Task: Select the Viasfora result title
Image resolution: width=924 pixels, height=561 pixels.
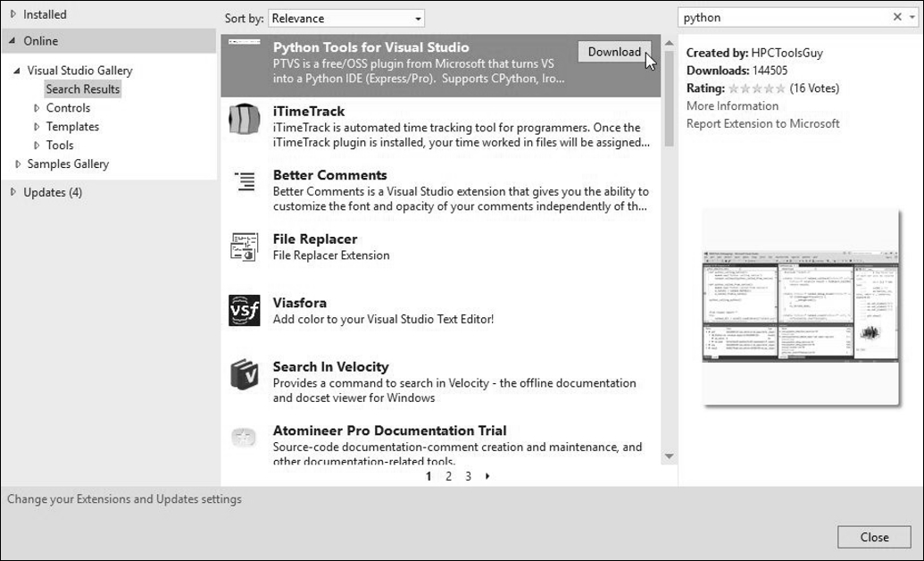Action: tap(300, 303)
